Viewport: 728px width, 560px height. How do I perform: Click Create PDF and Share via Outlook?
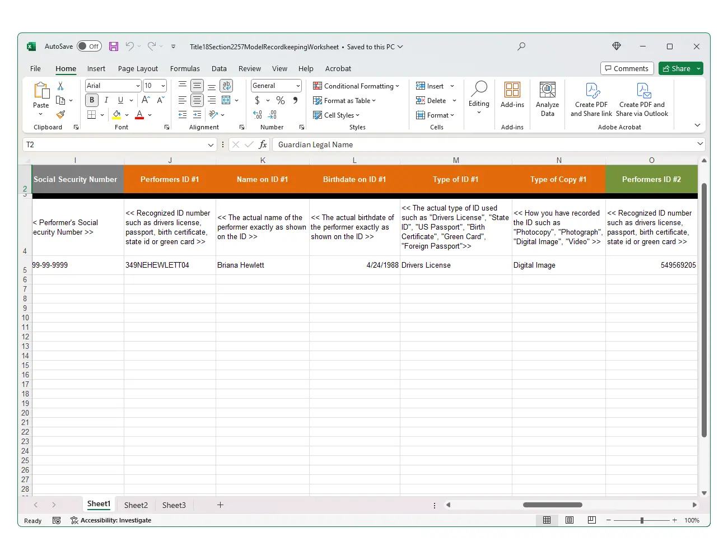[642, 99]
